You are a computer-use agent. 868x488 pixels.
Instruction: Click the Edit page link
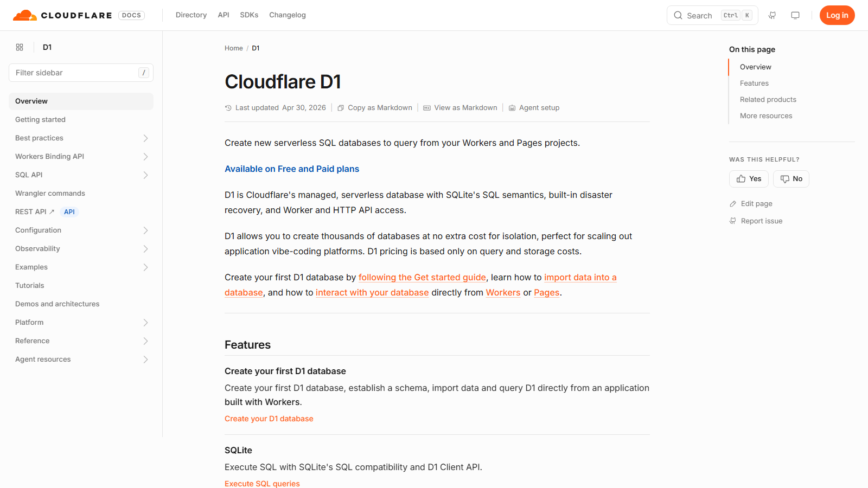click(751, 204)
